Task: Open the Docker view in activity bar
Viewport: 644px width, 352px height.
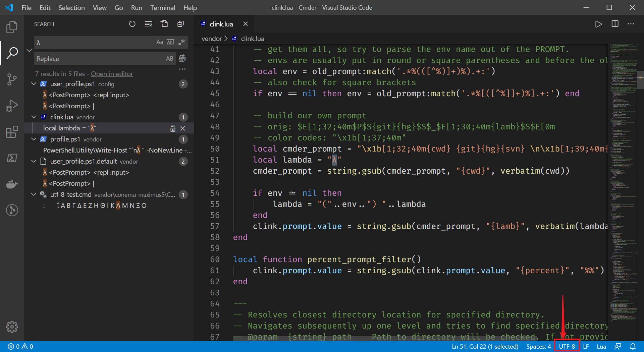Action: coord(12,184)
